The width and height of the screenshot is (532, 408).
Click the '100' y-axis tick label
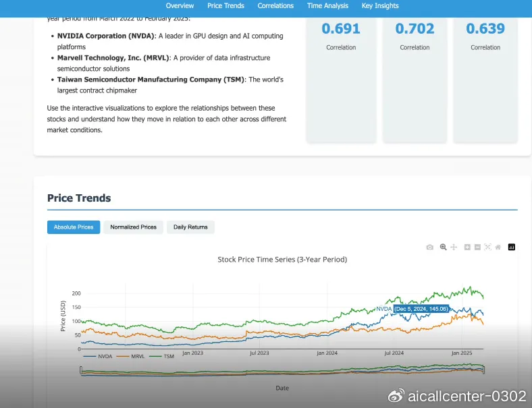click(x=76, y=321)
